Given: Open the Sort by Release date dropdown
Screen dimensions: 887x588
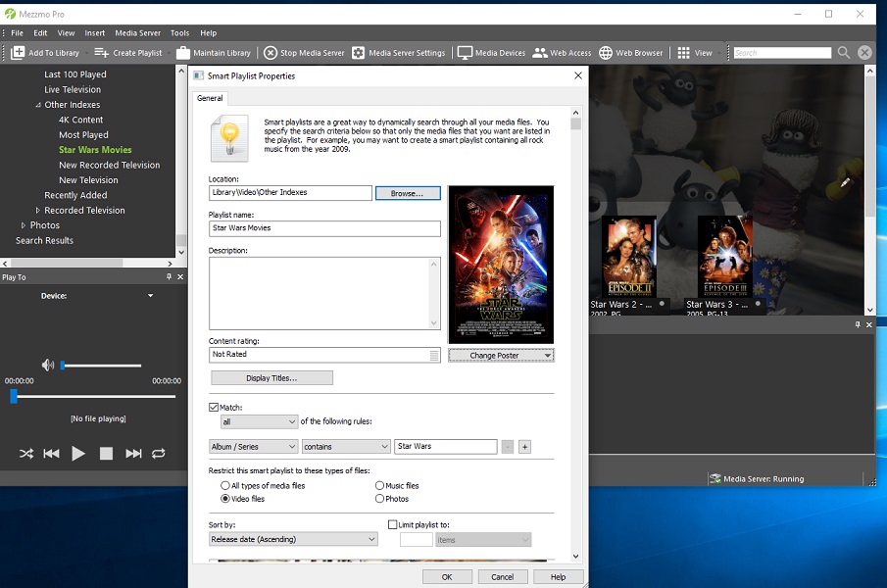Looking at the screenshot, I should [293, 539].
